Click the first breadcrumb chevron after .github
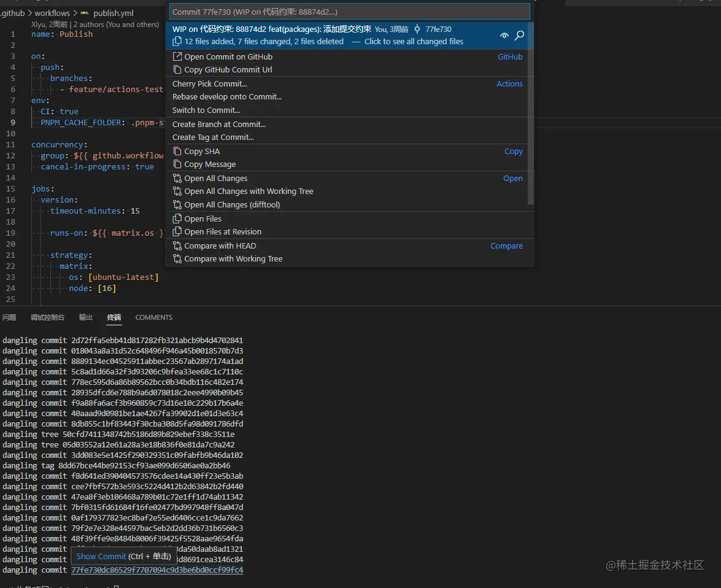This screenshot has height=588, width=721. [x=30, y=13]
